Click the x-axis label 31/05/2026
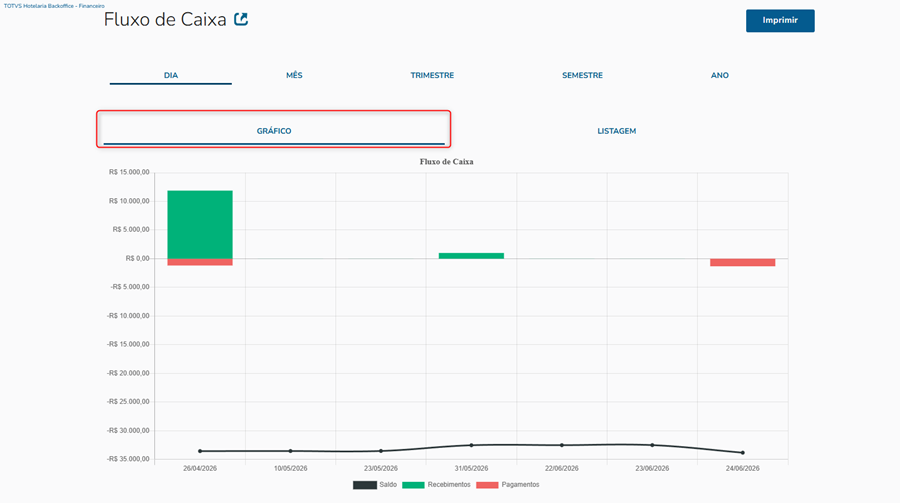 click(x=471, y=469)
